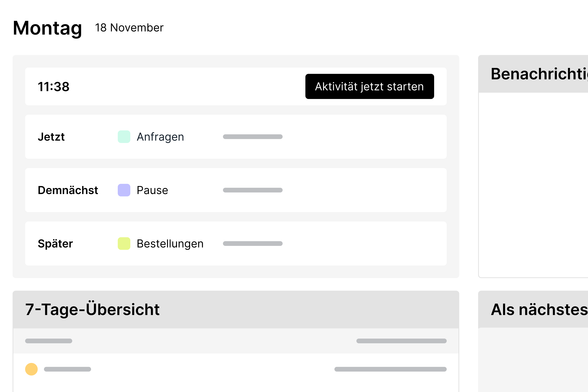This screenshot has height=392, width=588.
Task: Click the Später row label
Action: pyautogui.click(x=55, y=244)
